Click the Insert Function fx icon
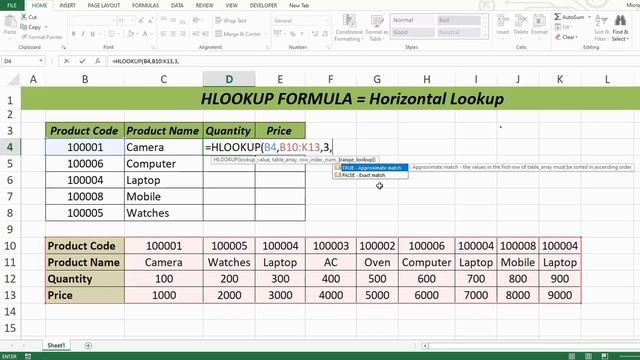Screen dimensions: 640x360 (x=98, y=61)
